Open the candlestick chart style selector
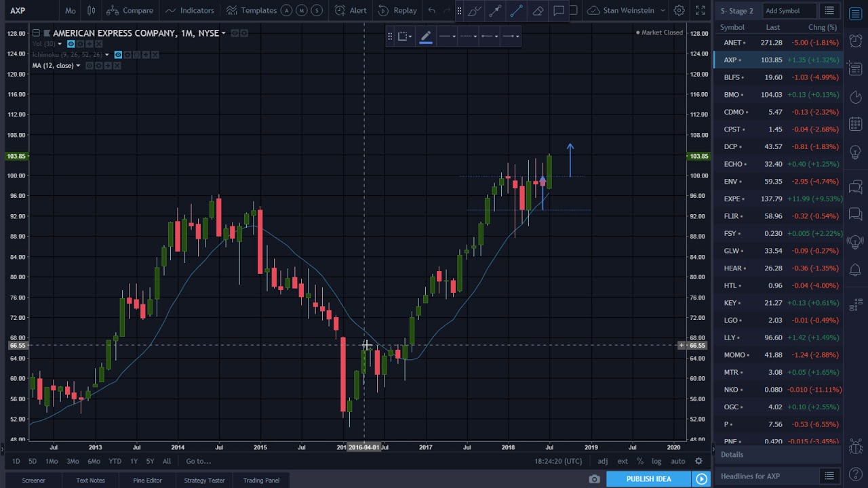This screenshot has height=488, width=868. [91, 10]
